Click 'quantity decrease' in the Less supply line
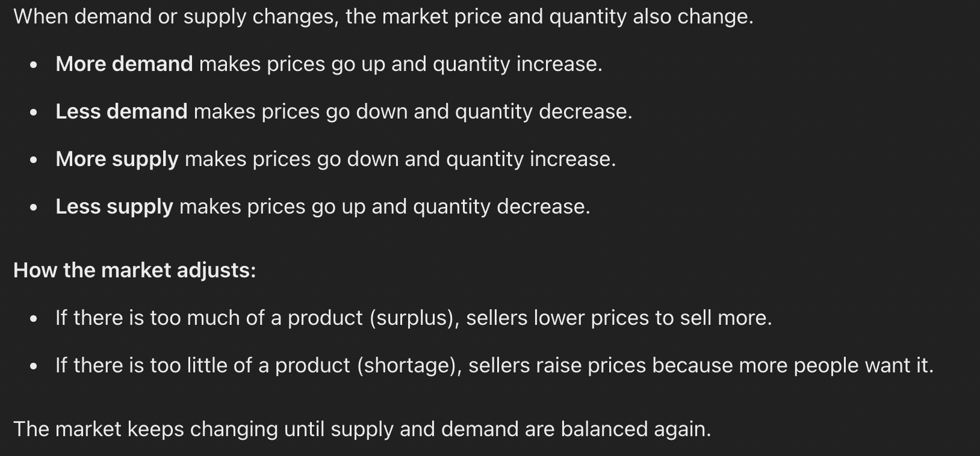The image size is (980, 456). click(500, 207)
